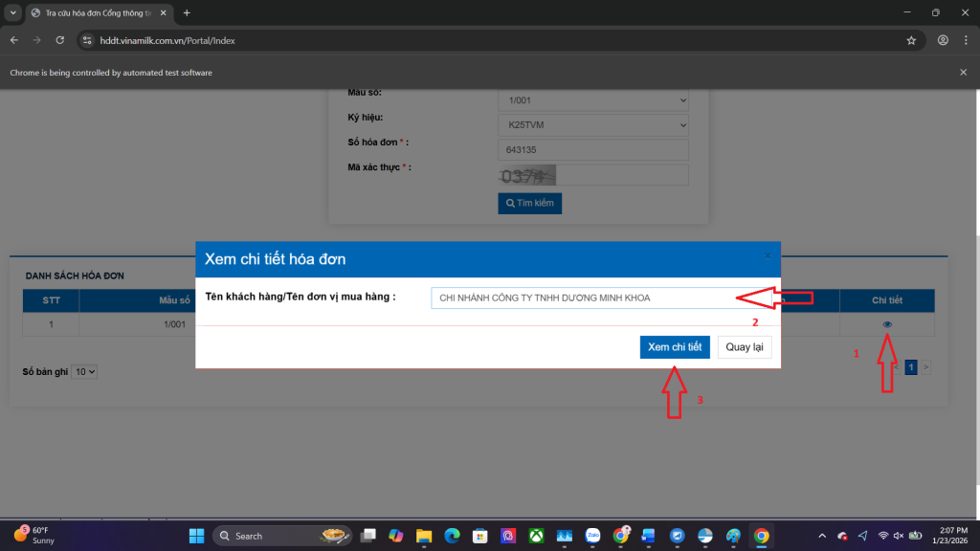This screenshot has width=980, height=551.
Task: Change Số bản ghi records per page
Action: pos(85,371)
